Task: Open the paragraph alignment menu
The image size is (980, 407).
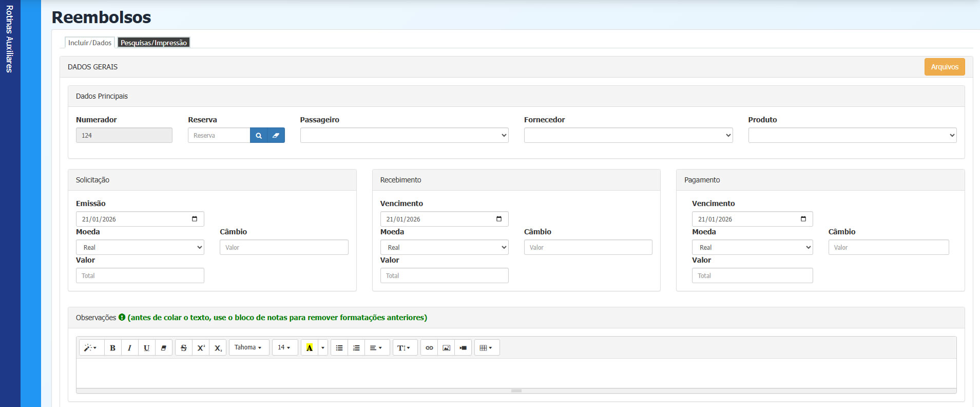Action: [377, 348]
